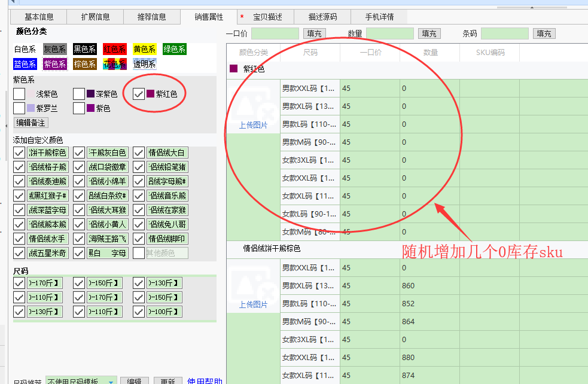Click 填充 button beside the 一口价 field

tap(314, 34)
